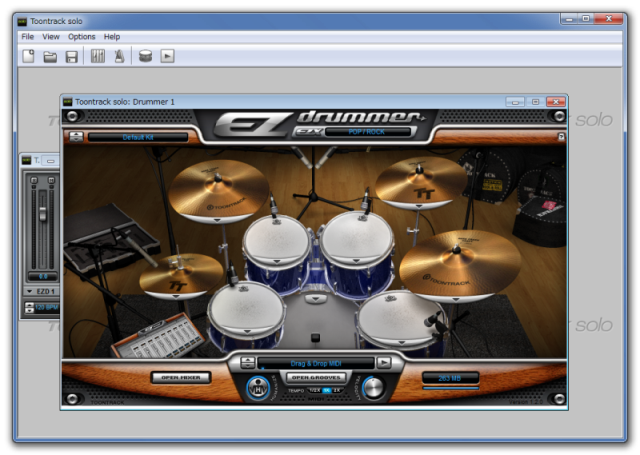Open left crash cymbal selection arrow

point(217,220)
